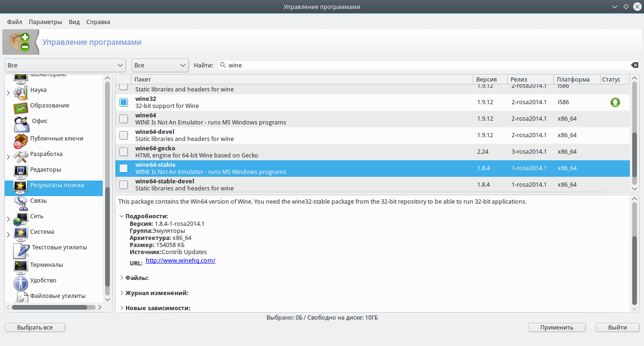Select the Education (Образование) category icon
The image size is (644, 346).
21,107
